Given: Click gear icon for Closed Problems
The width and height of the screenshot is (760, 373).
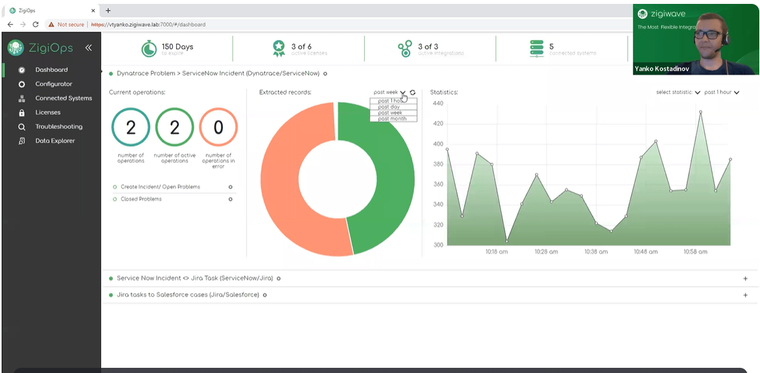Looking at the screenshot, I should tap(230, 199).
